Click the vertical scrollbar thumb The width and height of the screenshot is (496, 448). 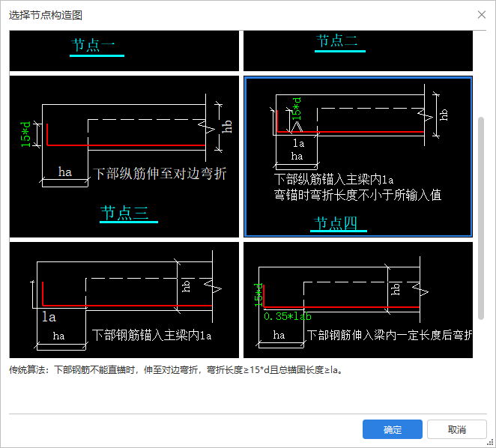[481, 218]
